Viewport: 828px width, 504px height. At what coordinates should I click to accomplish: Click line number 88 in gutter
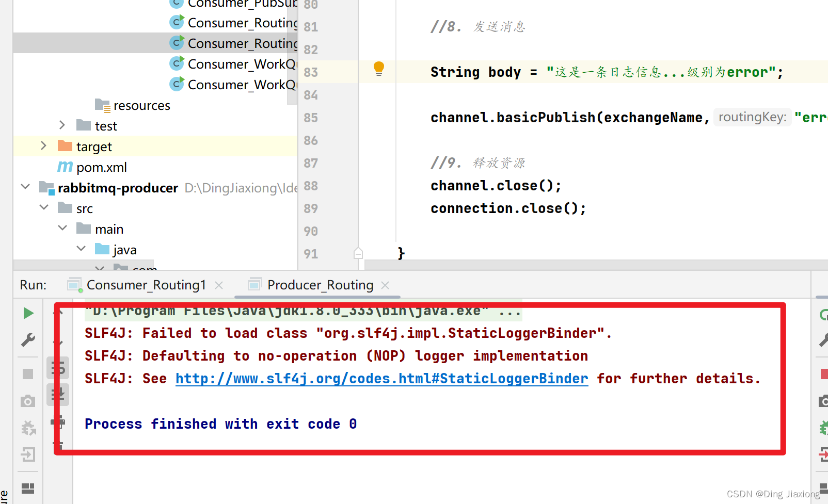[x=311, y=186]
